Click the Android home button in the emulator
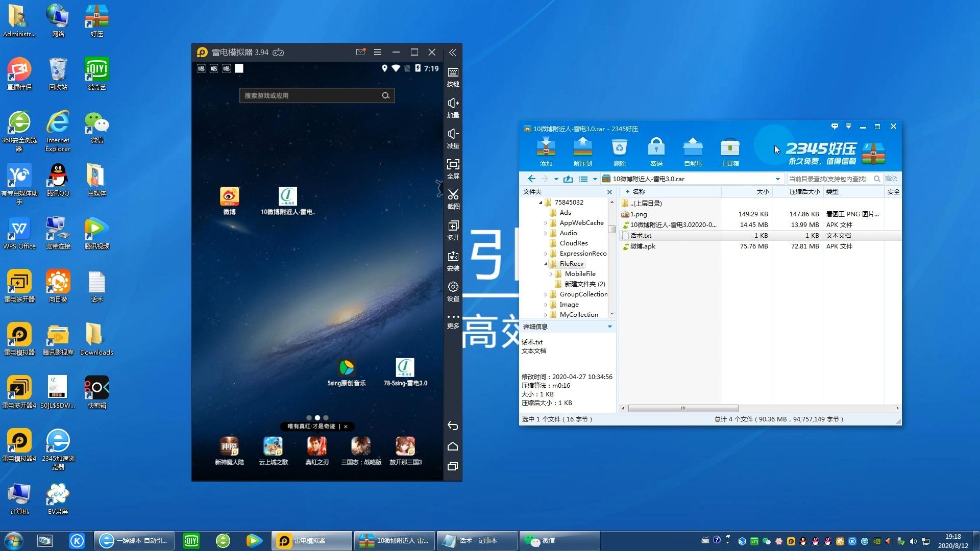The width and height of the screenshot is (980, 551). (453, 446)
